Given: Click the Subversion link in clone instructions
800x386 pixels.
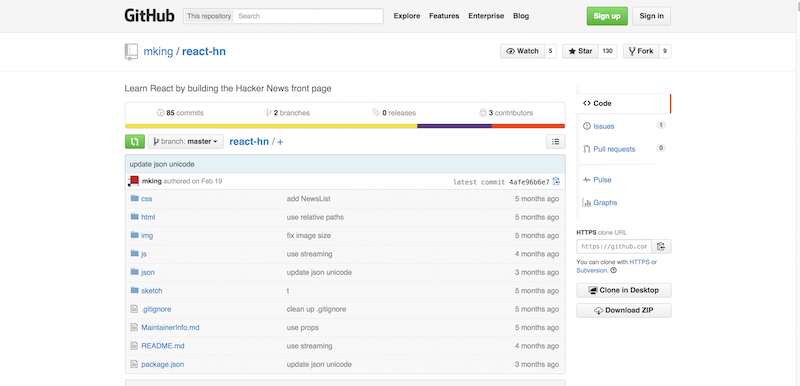Looking at the screenshot, I should 591,271.
